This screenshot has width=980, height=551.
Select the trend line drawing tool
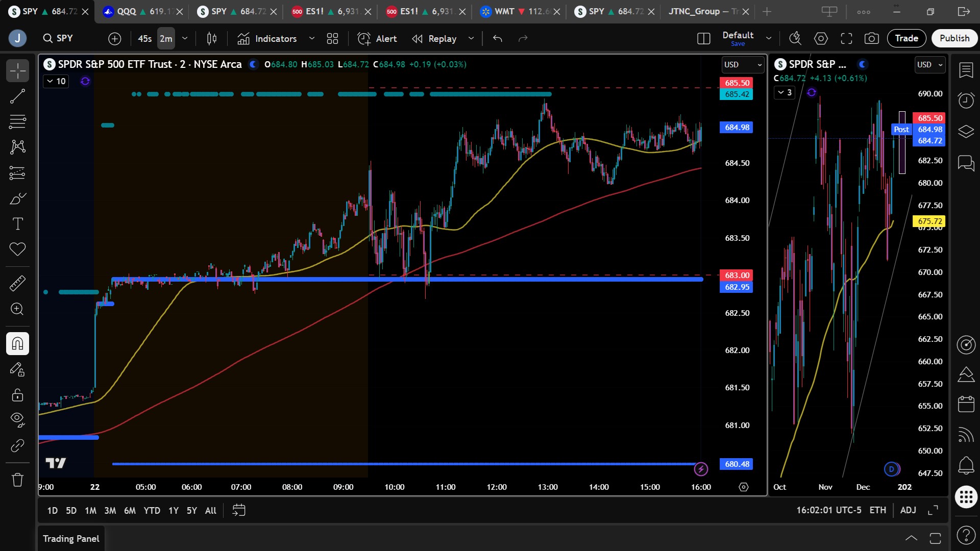(17, 96)
